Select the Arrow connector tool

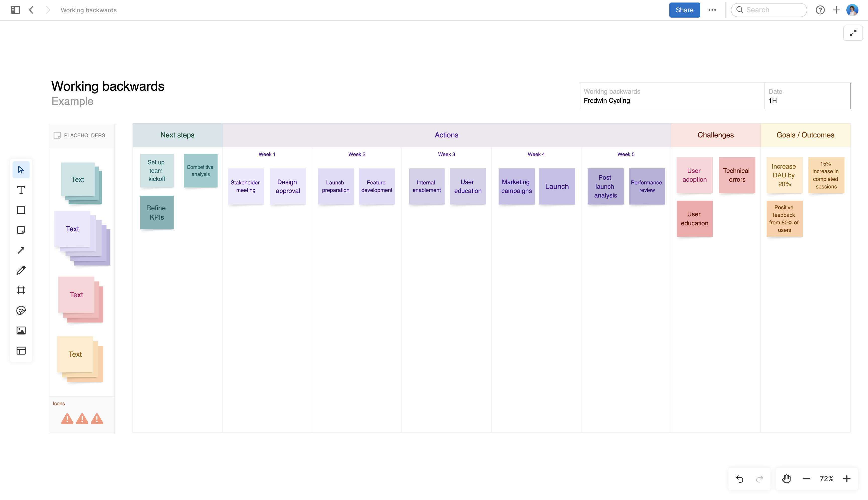click(21, 250)
